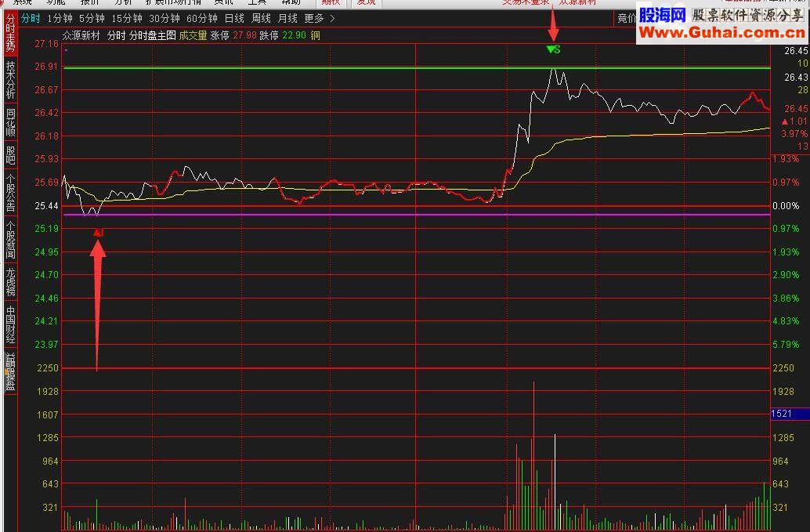
Task: Click the 0.00% percent axis label
Action: point(786,205)
